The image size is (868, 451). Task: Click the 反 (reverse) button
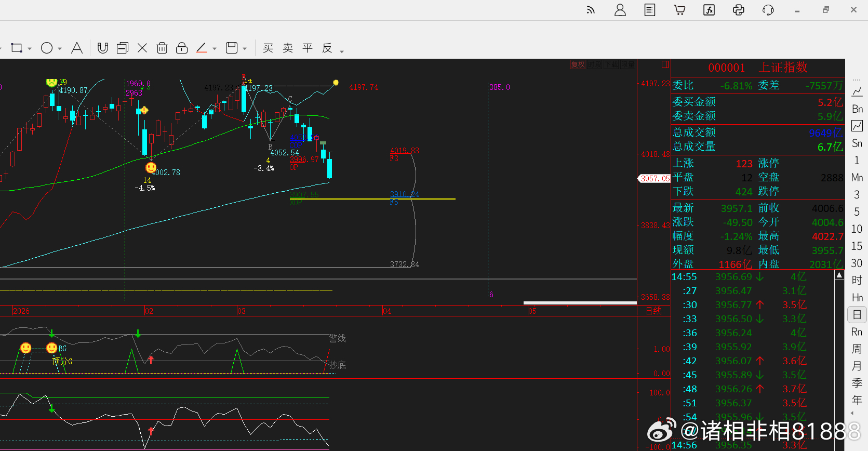tap(327, 48)
